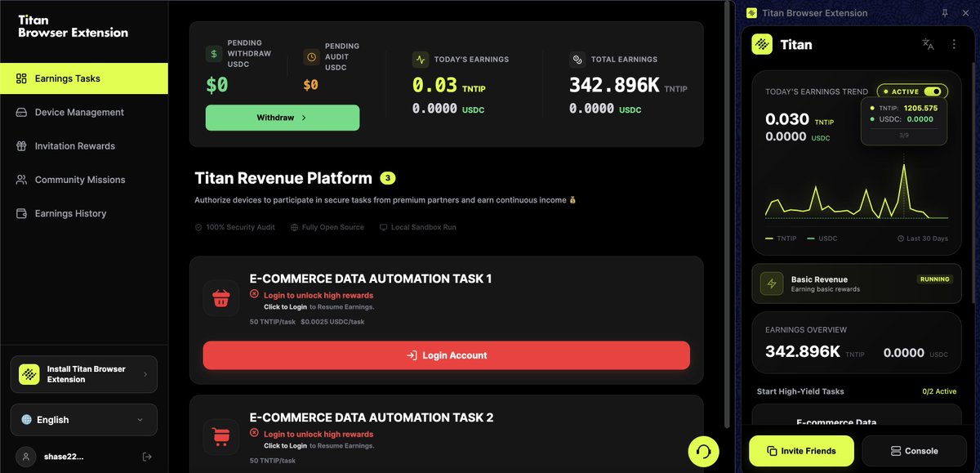This screenshot has width=980, height=473.
Task: Pin the Titan Browser Extension panel
Action: coord(945,13)
